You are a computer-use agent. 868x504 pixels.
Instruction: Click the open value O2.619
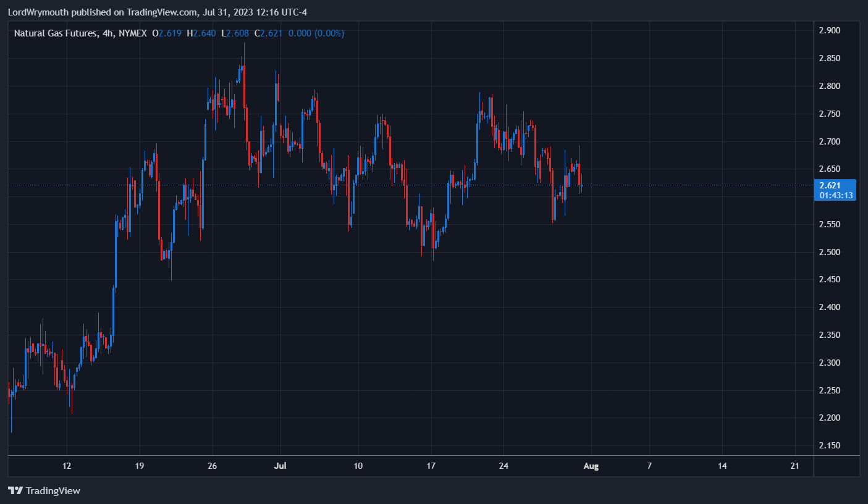coord(167,33)
